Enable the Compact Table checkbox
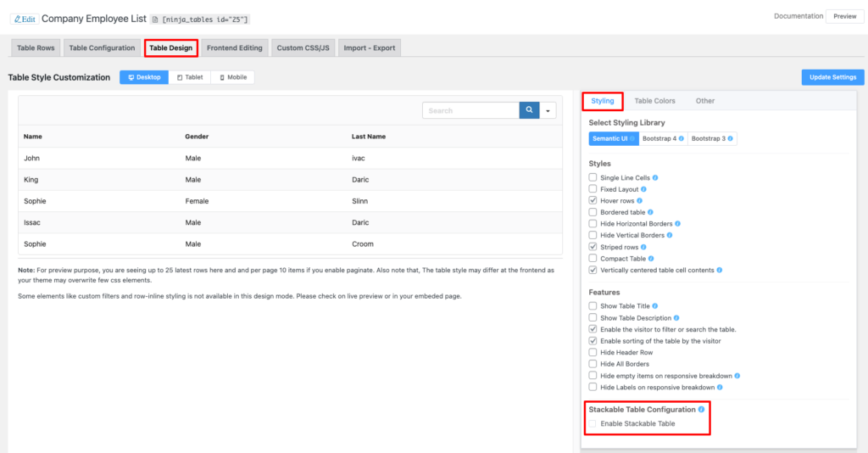This screenshot has width=868, height=453. [x=593, y=258]
